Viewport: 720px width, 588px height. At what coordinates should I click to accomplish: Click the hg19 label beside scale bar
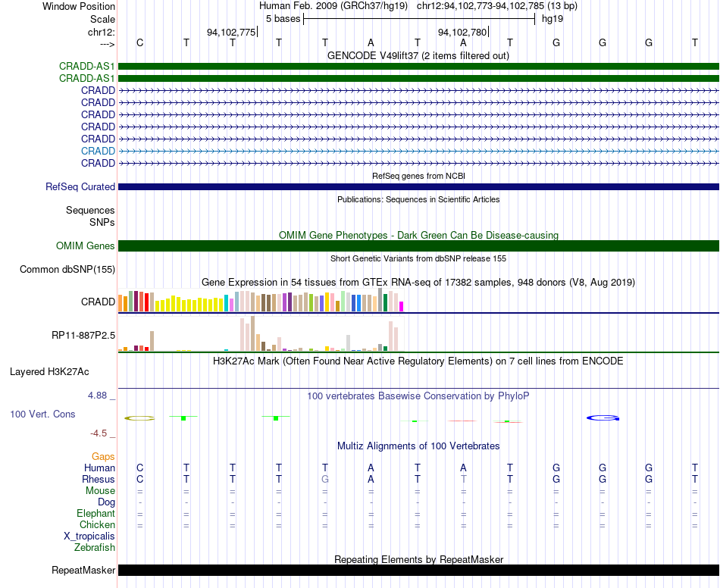[x=553, y=19]
